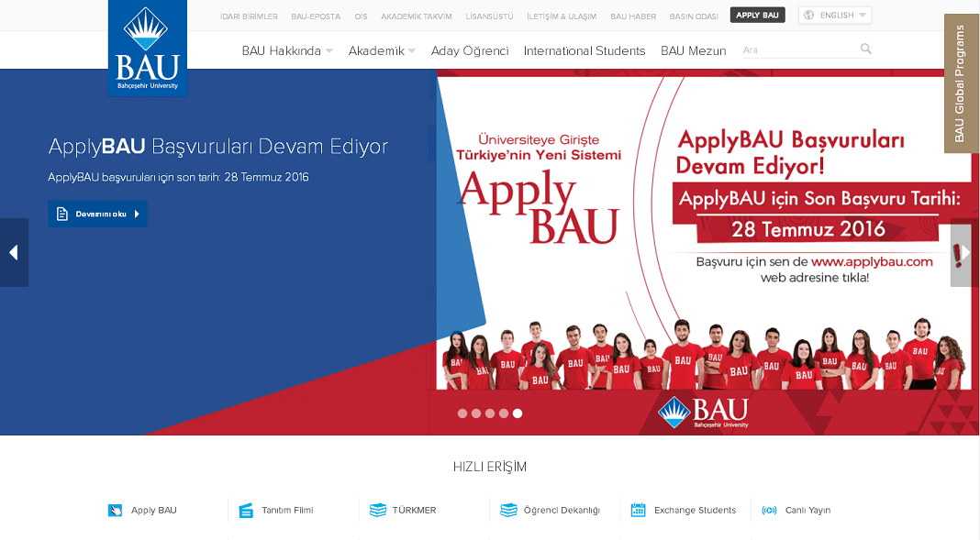The width and height of the screenshot is (980, 540).
Task: Select the fourth slider dot
Action: pos(504,413)
